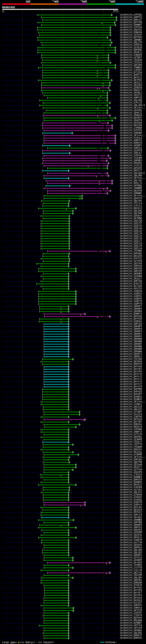Image resolution: width=146 pixels, height=644 pixels.
Task: Click UniRef100_B9N084 label
Action: 131,32
